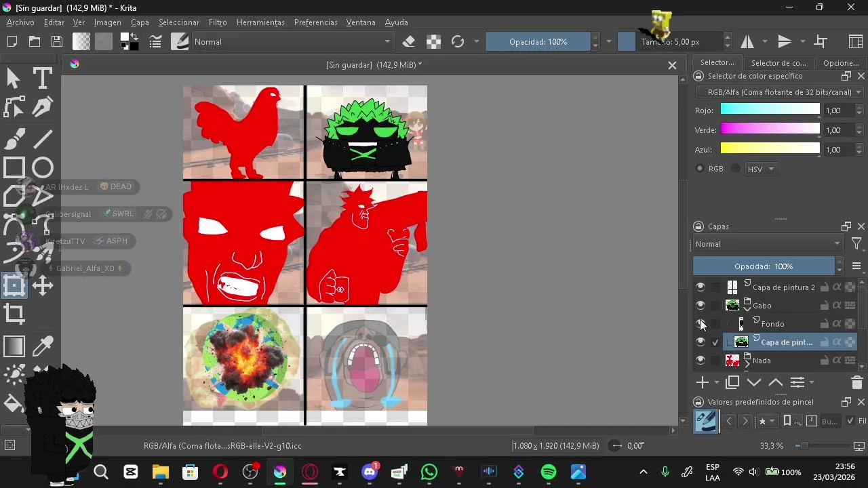868x488 pixels.
Task: Move layer down in stack
Action: pyautogui.click(x=754, y=383)
